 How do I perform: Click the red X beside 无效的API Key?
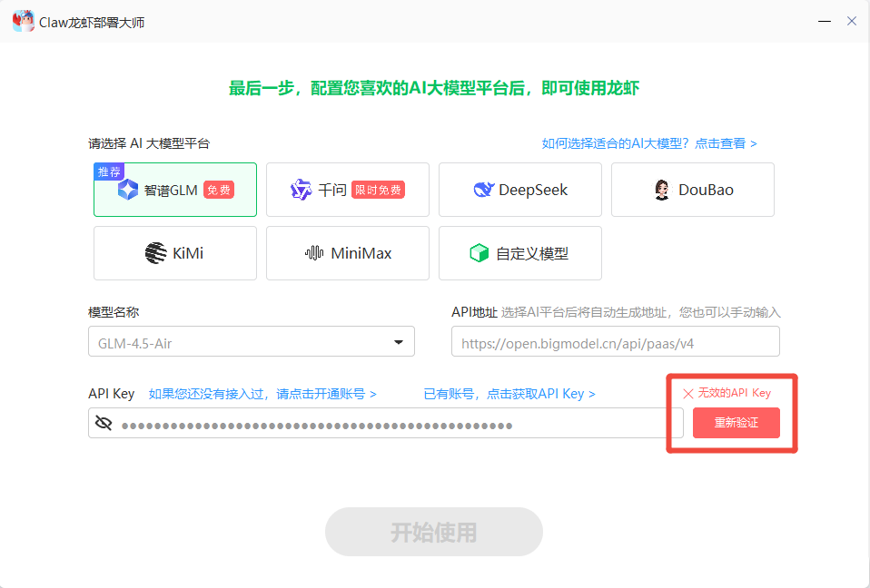click(687, 393)
